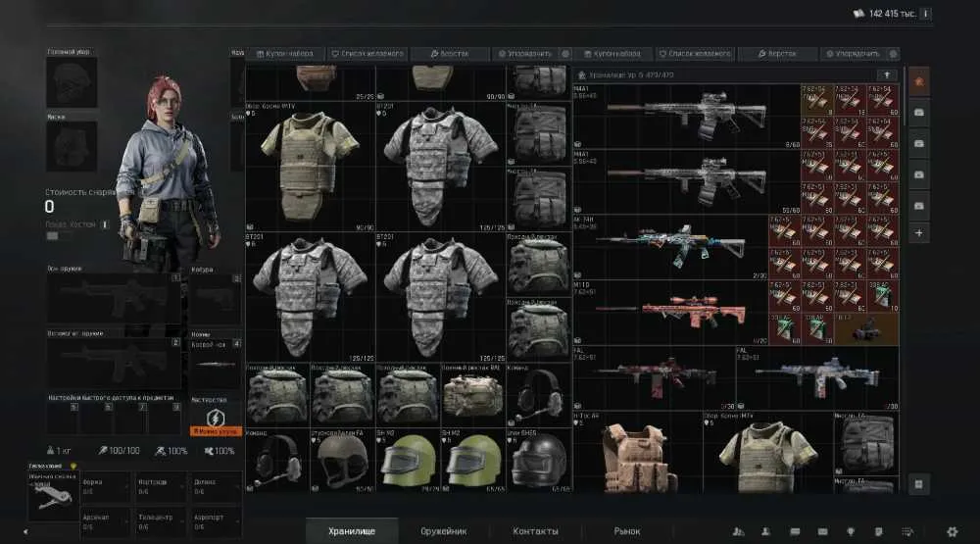Click the yellow shield icon beside the keychain label
The width and height of the screenshot is (980, 544).
pyautogui.click(x=73, y=466)
